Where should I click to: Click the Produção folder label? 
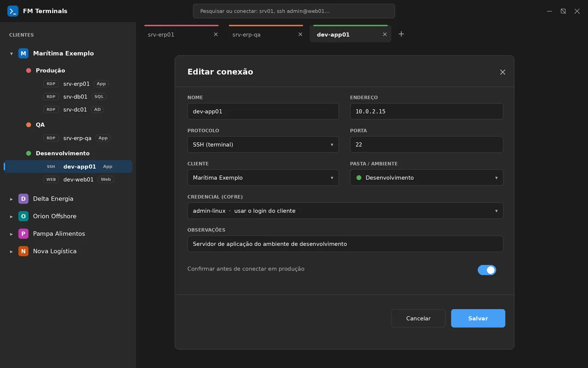pyautogui.click(x=51, y=70)
